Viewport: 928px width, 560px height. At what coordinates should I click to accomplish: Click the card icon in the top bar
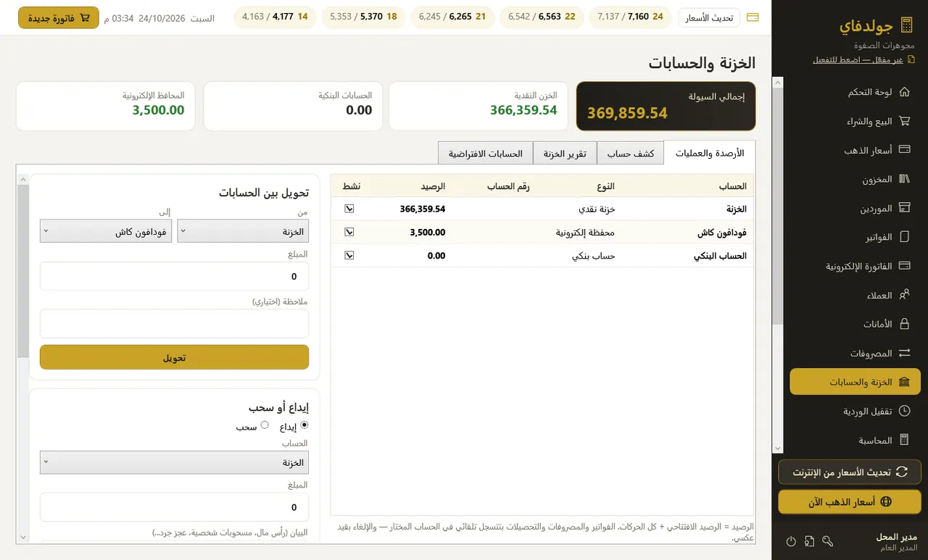point(753,17)
